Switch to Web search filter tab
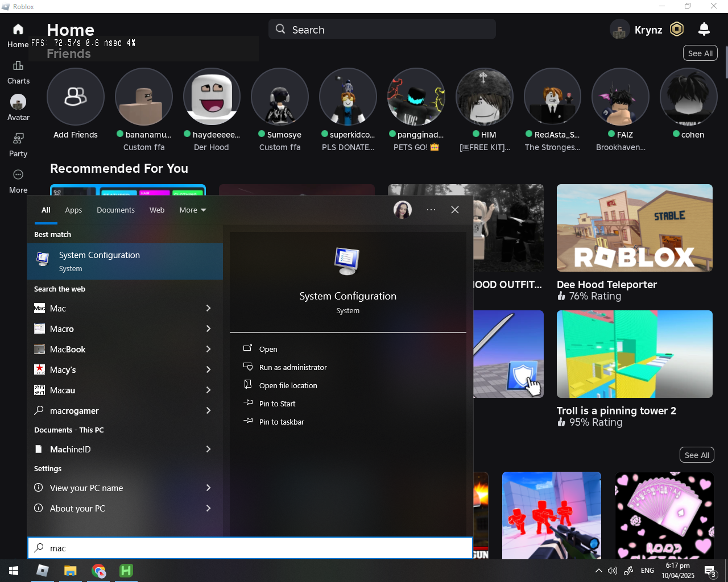The height and width of the screenshot is (582, 728). 157,210
